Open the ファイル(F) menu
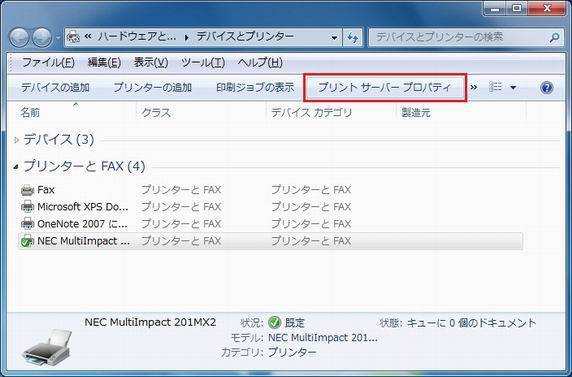The image size is (572, 377). [49, 62]
